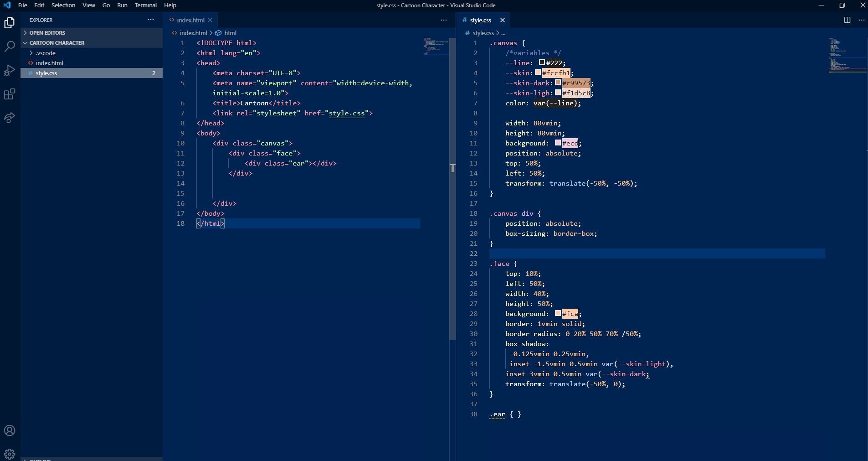The image size is (868, 461).
Task: Open index.html from the Explorer tree
Action: (91, 63)
